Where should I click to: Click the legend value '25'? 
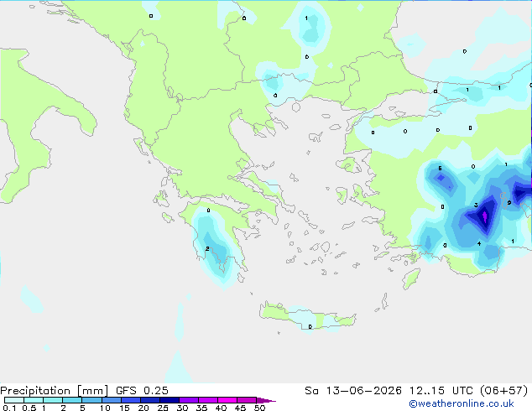163,408
